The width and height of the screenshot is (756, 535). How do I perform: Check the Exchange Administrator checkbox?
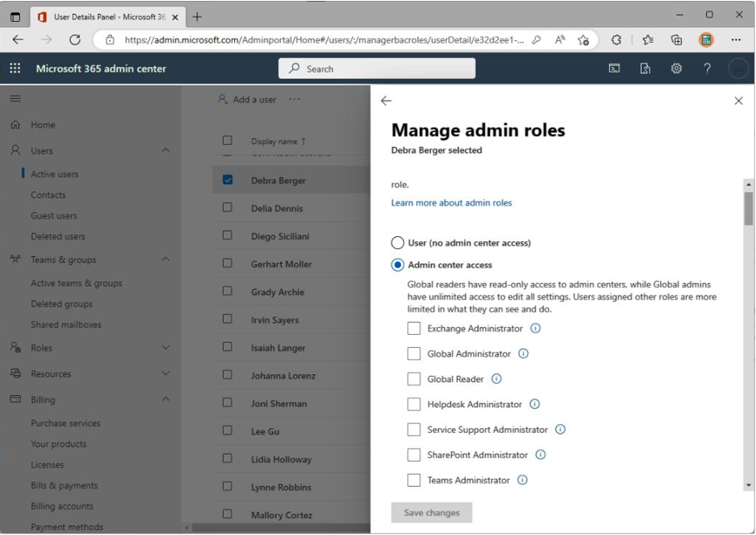[413, 328]
